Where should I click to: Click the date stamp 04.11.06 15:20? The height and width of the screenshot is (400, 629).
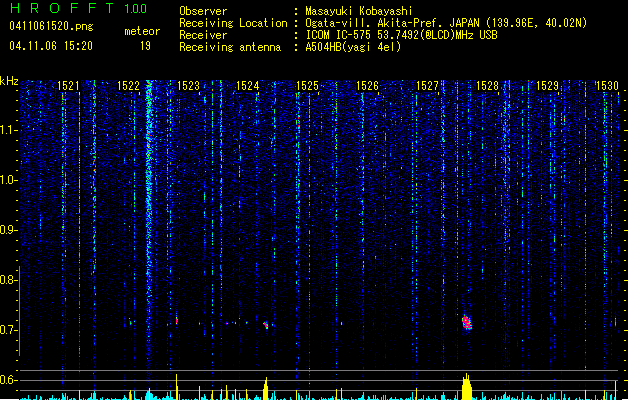pos(51,46)
